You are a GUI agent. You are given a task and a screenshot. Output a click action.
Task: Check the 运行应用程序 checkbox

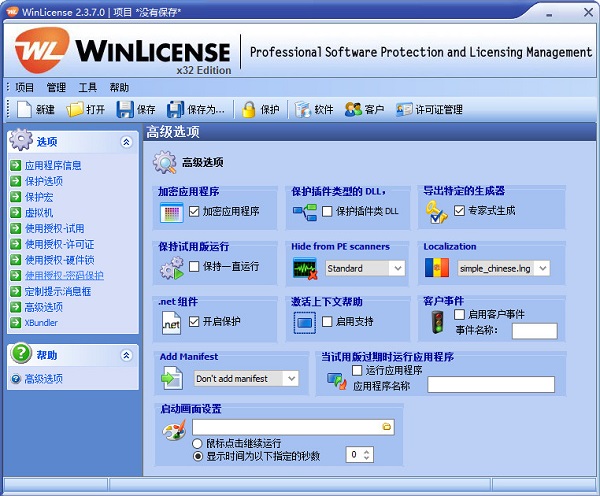357,370
